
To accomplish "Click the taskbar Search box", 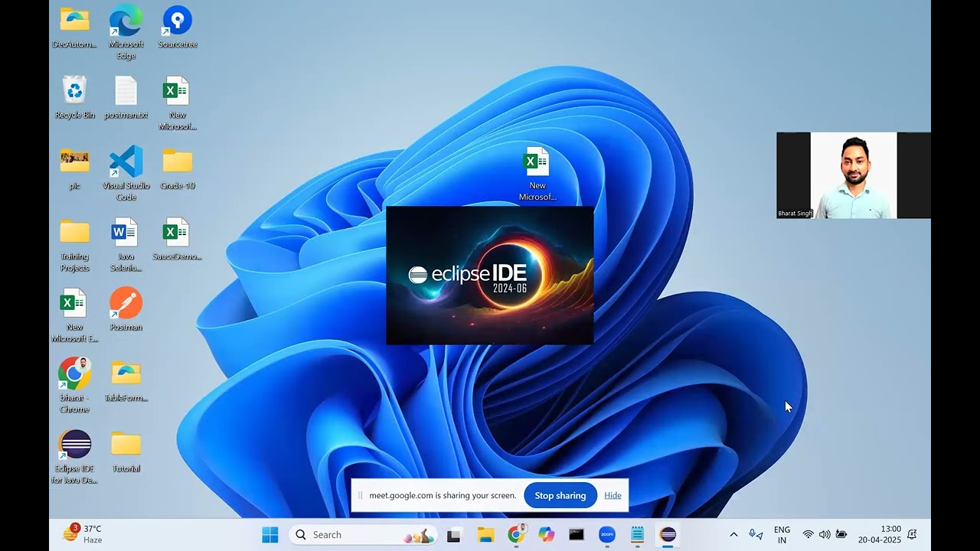I will pos(363,535).
